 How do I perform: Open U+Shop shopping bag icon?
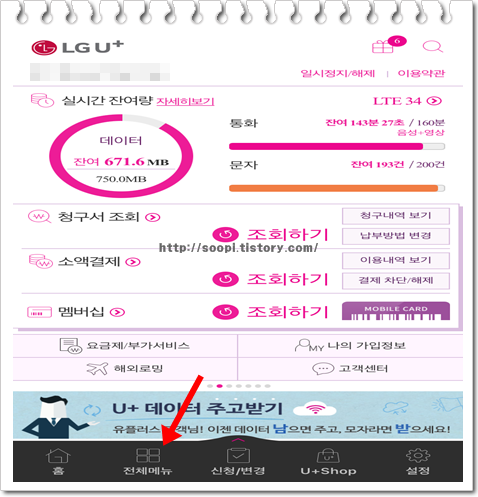click(328, 456)
